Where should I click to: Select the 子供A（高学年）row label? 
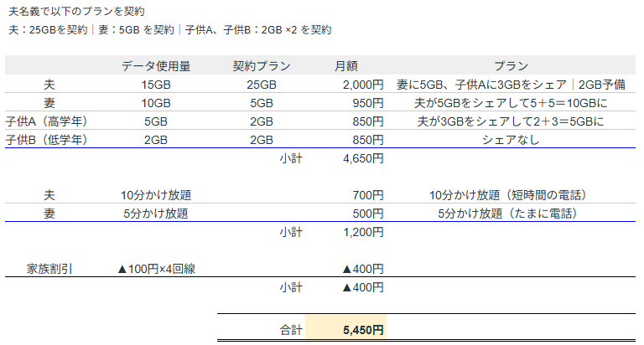point(46,121)
